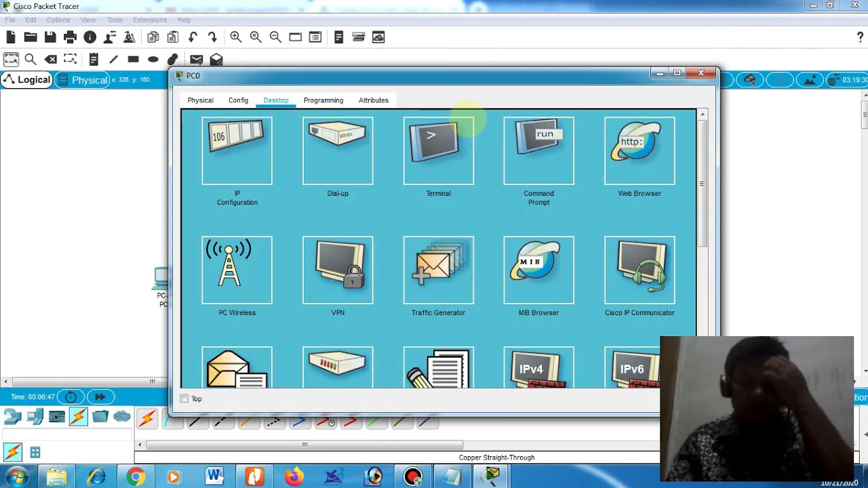This screenshot has width=868, height=488.
Task: Click the Open folder toolbar icon
Action: click(31, 37)
